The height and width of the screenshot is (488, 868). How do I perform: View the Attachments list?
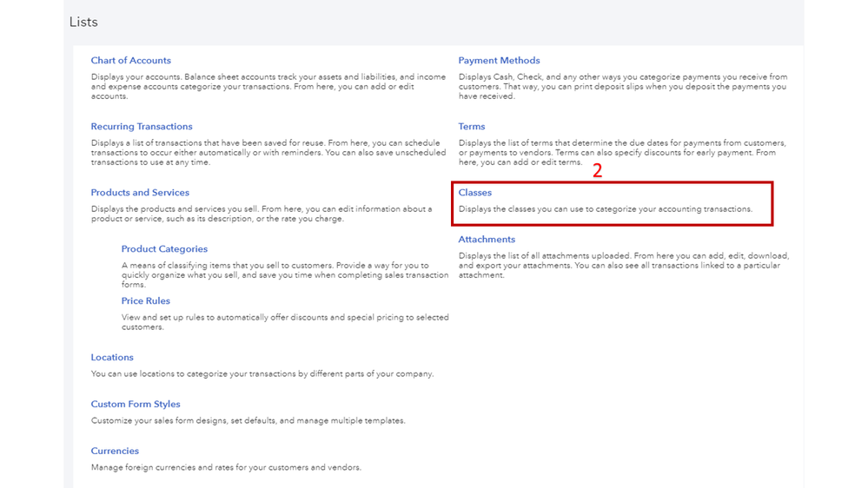[487, 240]
